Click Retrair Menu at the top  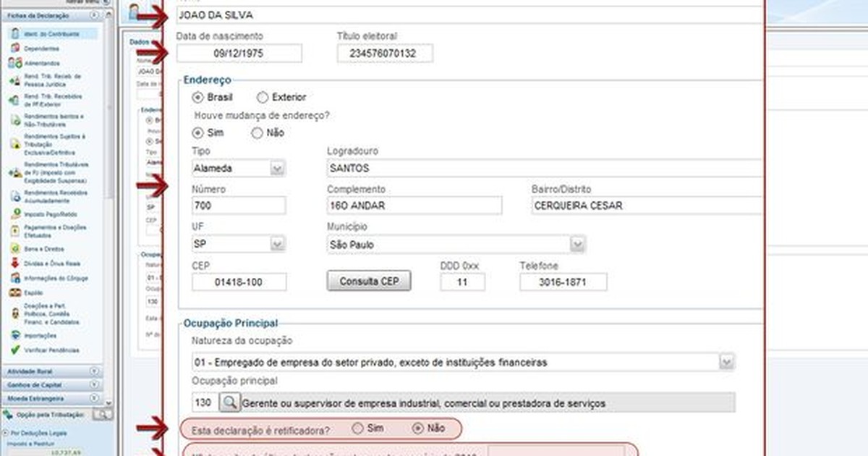pyautogui.click(x=82, y=2)
